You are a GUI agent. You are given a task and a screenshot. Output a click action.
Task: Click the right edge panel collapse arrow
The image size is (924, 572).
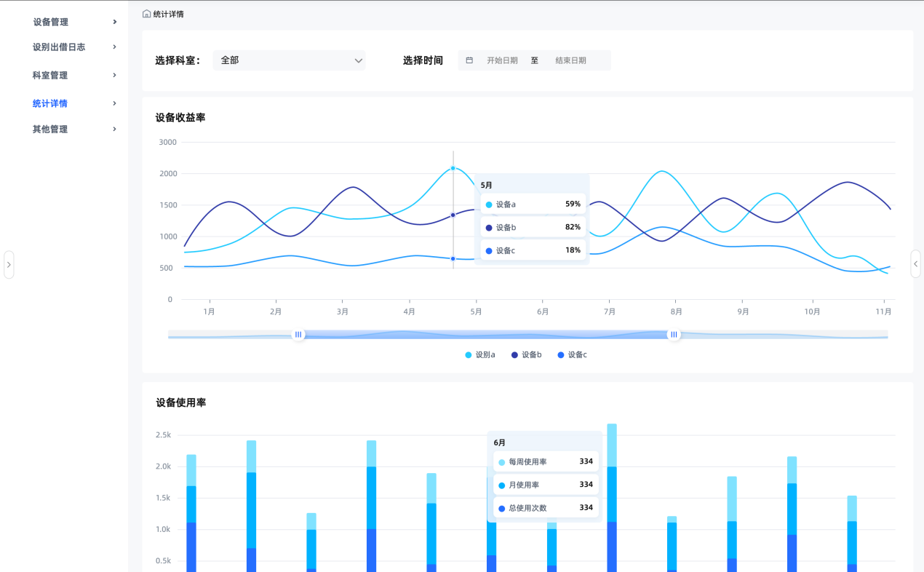pos(915,264)
